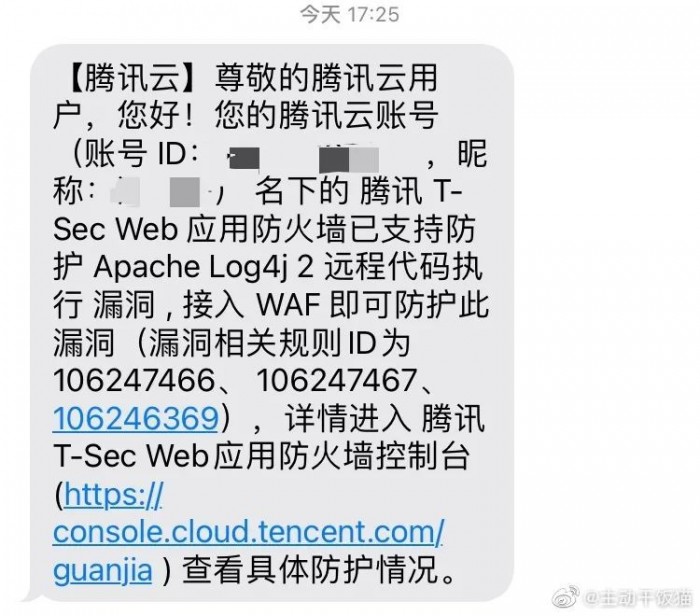
Task: Click the Weibo logo icon in watermark
Action: pos(566,597)
